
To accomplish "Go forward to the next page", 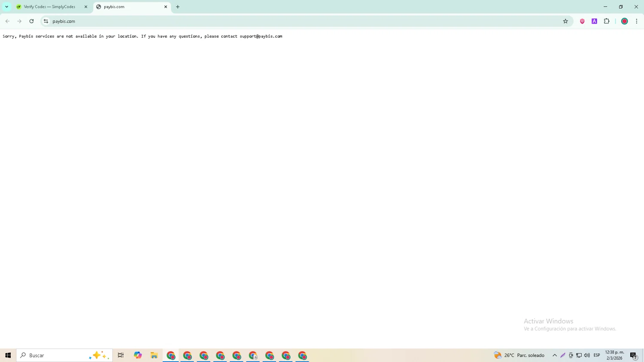I will click(x=19, y=21).
